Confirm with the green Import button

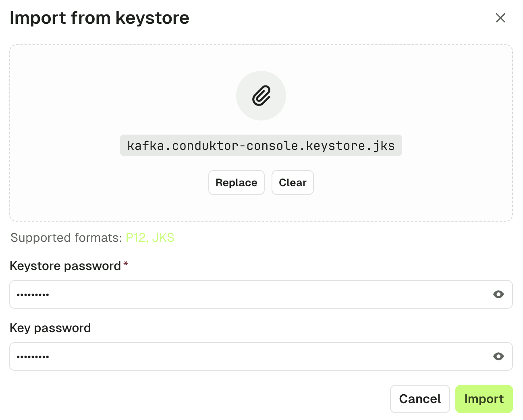484,399
